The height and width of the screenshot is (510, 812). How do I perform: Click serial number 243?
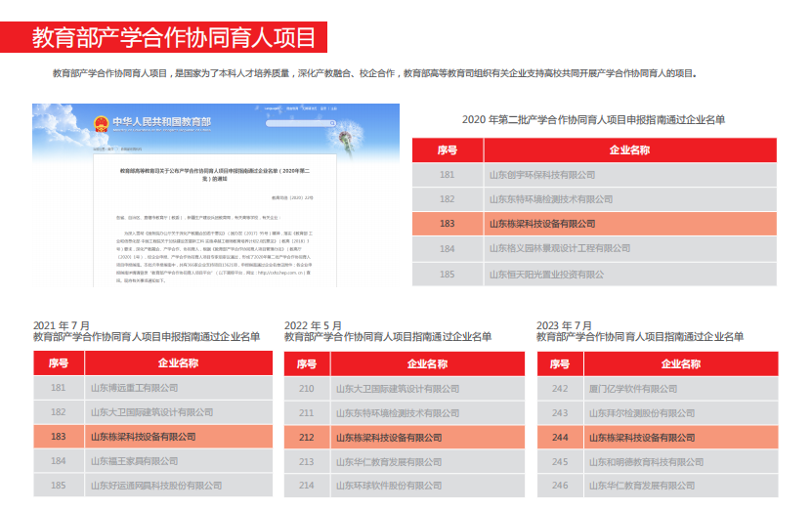(x=560, y=413)
